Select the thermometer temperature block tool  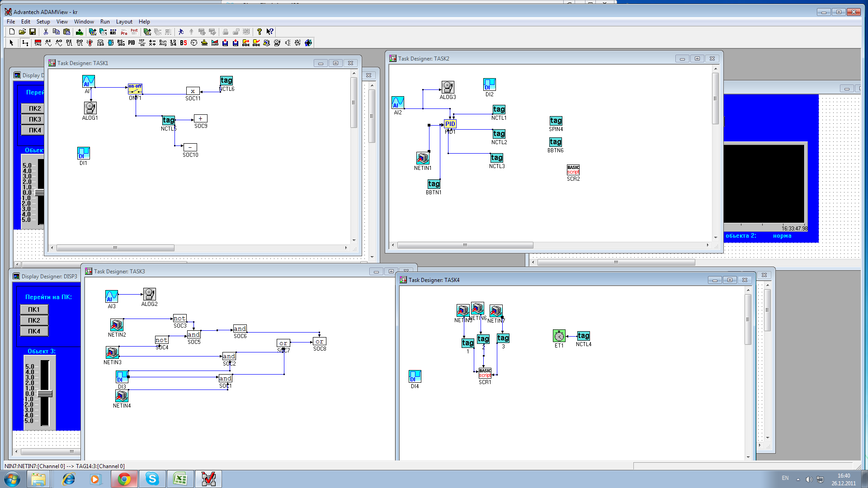[90, 43]
